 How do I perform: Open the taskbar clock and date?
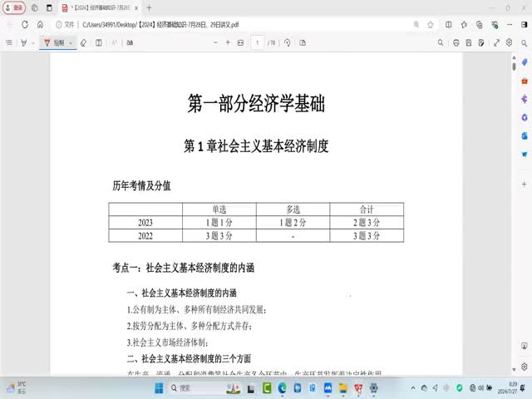(507, 388)
